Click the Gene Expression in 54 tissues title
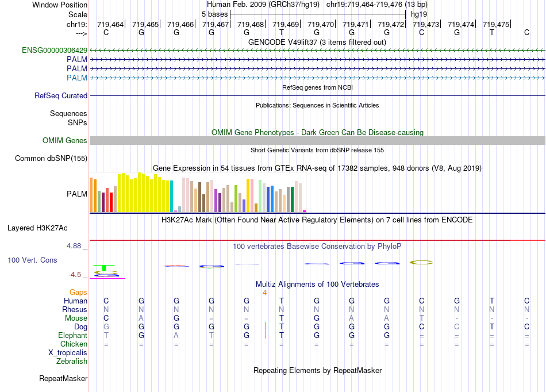This screenshot has width=546, height=392. pos(317,168)
